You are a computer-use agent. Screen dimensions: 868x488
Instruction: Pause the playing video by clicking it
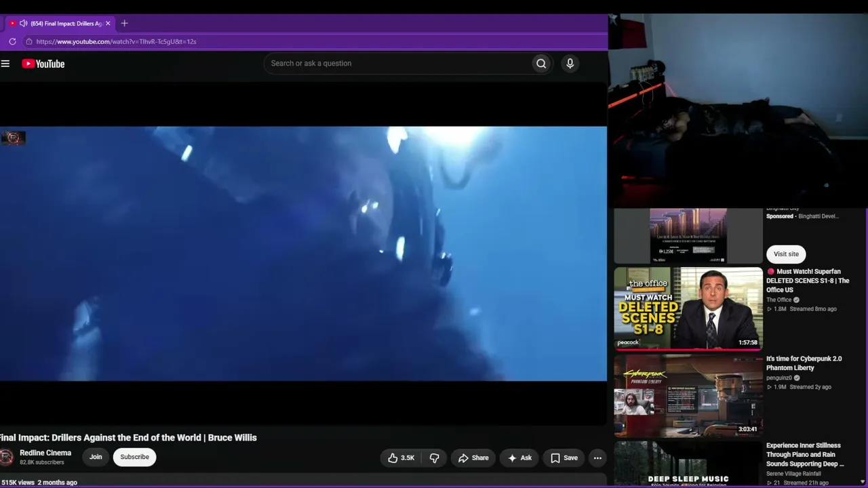tap(303, 253)
